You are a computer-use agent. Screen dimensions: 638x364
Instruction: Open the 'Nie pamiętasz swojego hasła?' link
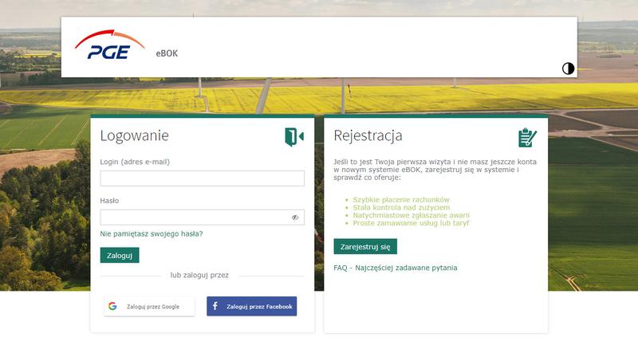coord(152,234)
